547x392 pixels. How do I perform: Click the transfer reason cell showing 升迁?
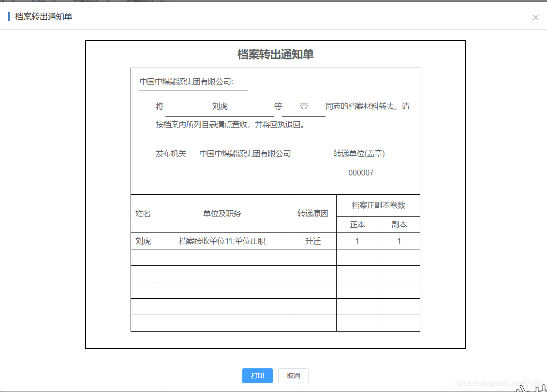point(312,241)
